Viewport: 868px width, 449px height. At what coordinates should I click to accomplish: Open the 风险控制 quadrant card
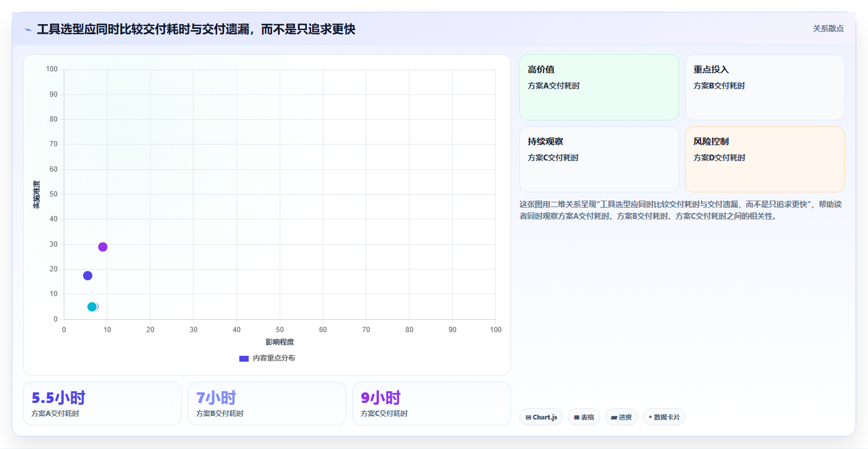coord(765,159)
